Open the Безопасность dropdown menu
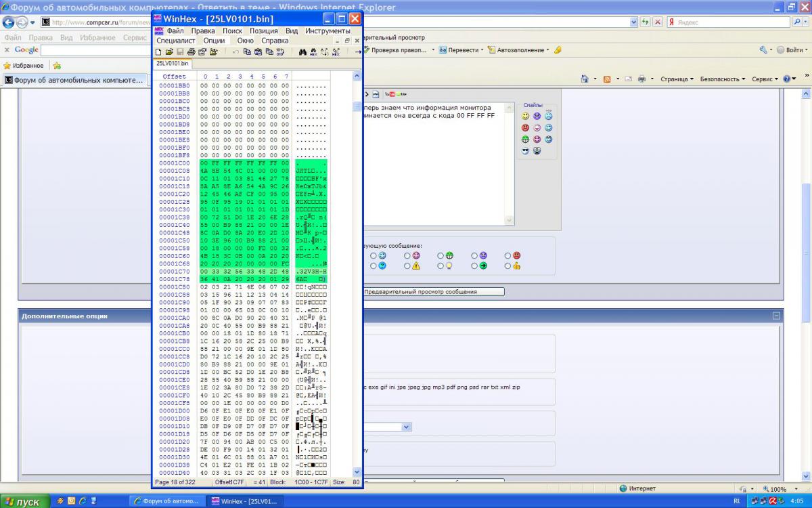The width and height of the screenshot is (812, 508). (x=723, y=79)
